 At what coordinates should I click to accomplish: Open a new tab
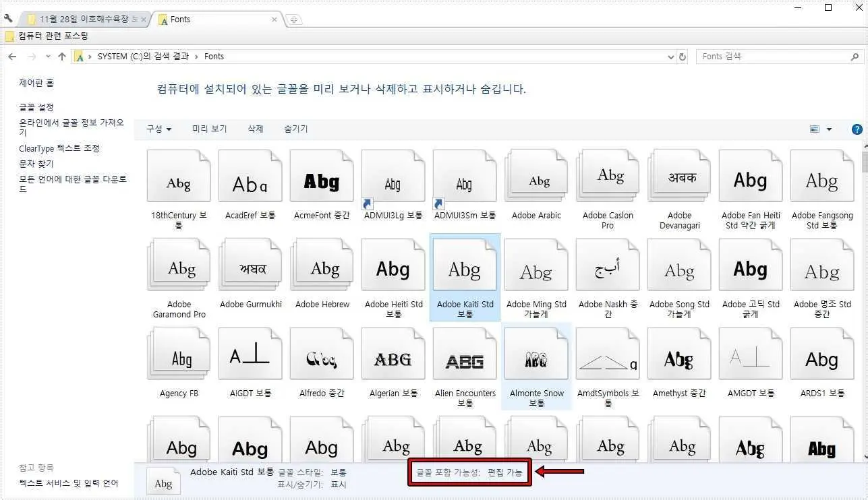pyautogui.click(x=293, y=20)
